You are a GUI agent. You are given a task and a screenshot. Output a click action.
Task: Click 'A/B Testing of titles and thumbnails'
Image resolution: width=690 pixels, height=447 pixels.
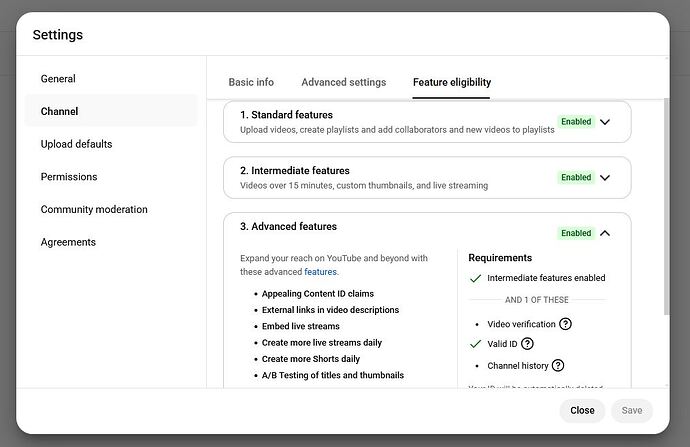coord(333,375)
